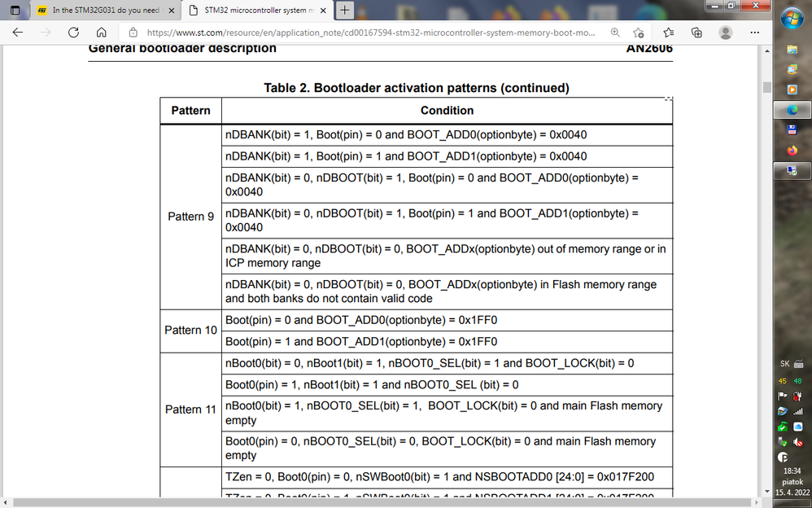Launch Outlook from the taskbar
Viewport: 812px width, 508px height.
point(792,69)
